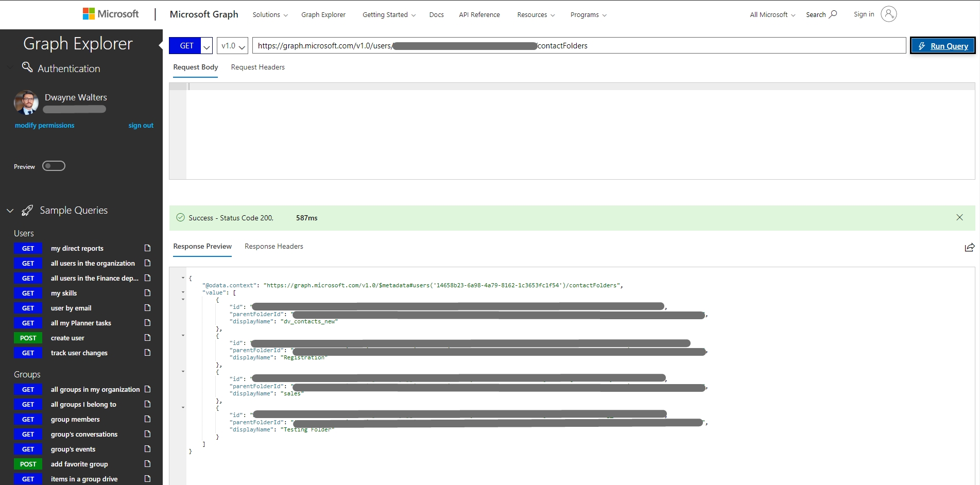Collapse the sales JSON object
The width and height of the screenshot is (980, 485).
[183, 372]
